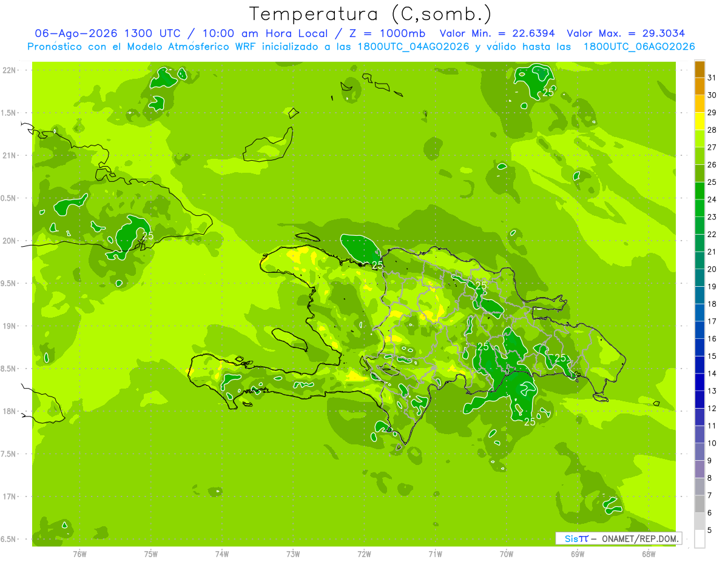Click the 76W longitude label
The width and height of the screenshot is (728, 562).
(x=79, y=554)
